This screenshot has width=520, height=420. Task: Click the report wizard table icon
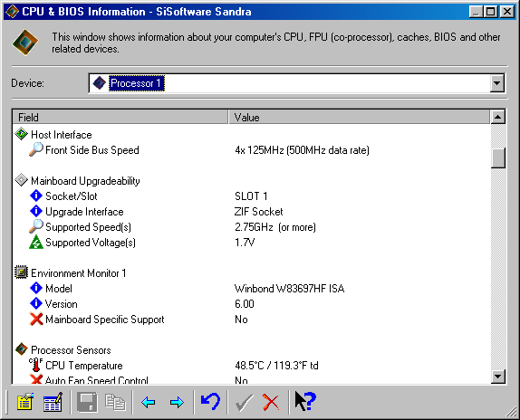click(x=53, y=402)
